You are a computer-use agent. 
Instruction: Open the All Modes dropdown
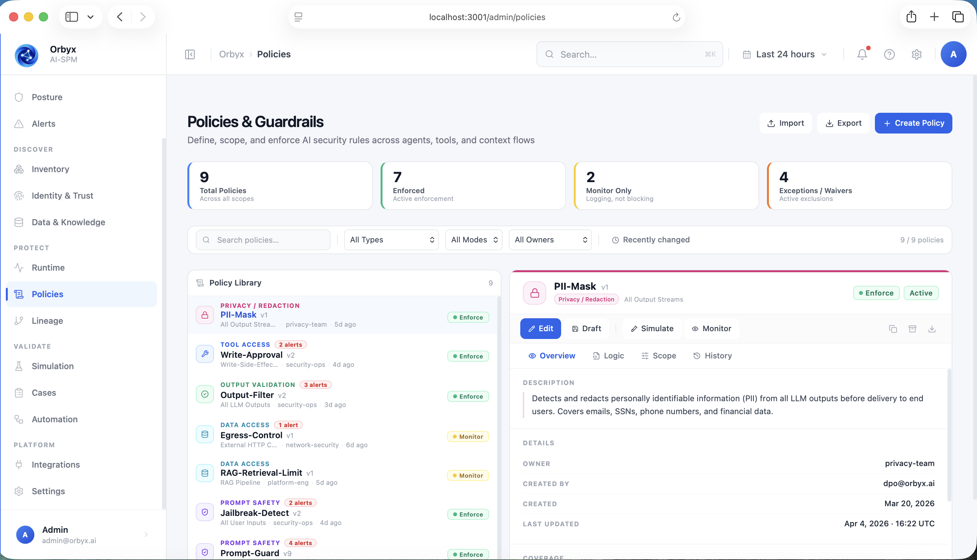(474, 239)
